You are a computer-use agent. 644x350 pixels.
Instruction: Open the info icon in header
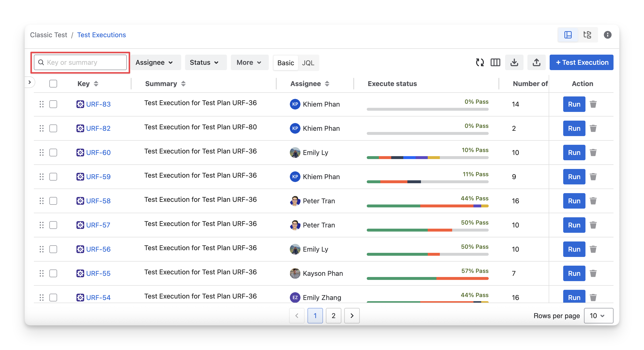coord(607,35)
